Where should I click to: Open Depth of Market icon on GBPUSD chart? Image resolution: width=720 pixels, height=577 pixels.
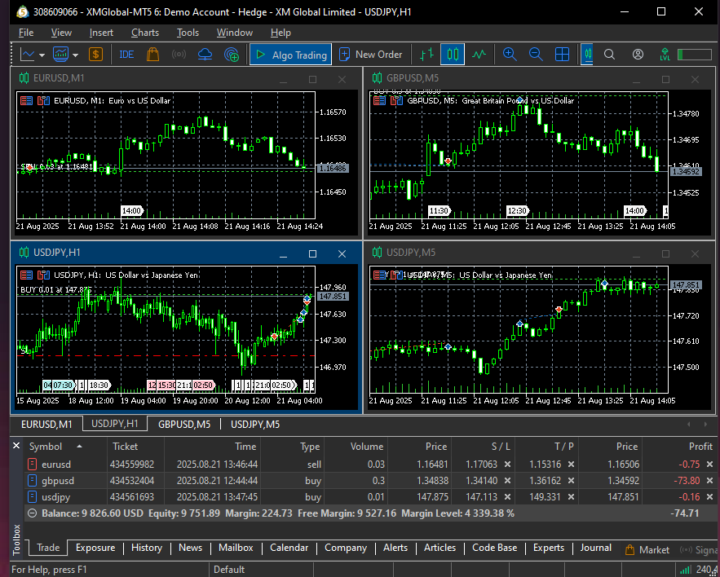point(396,101)
